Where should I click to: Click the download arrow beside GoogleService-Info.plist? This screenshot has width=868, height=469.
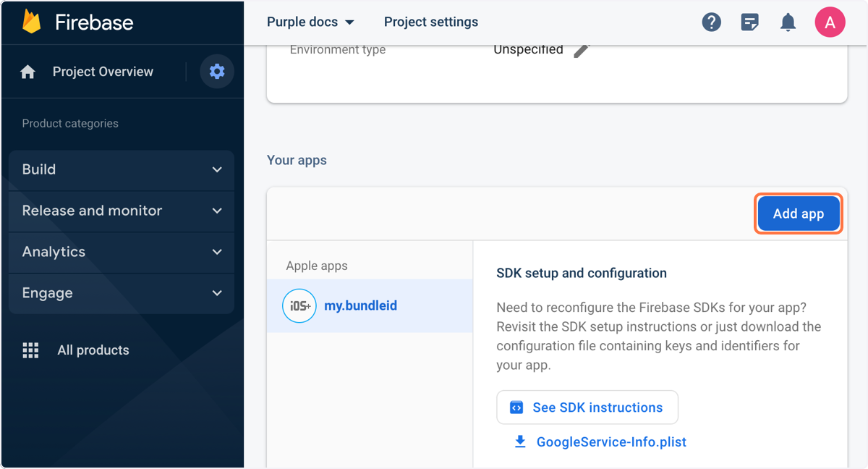click(520, 441)
